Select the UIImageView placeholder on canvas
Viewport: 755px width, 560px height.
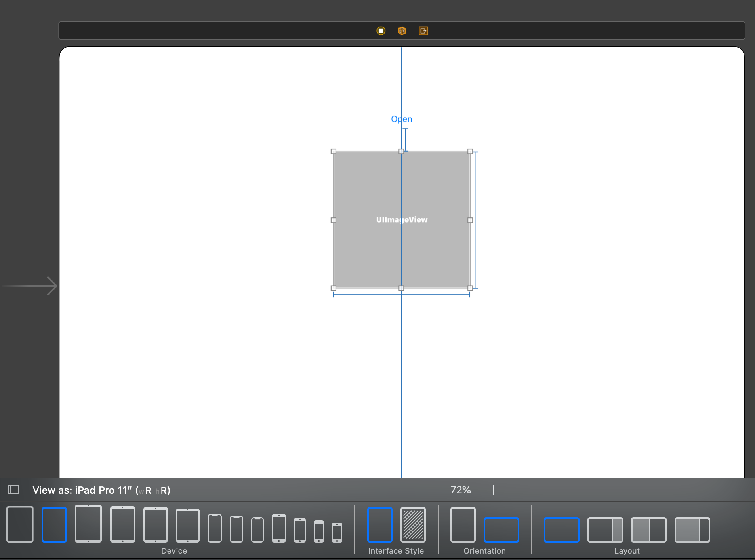point(402,220)
